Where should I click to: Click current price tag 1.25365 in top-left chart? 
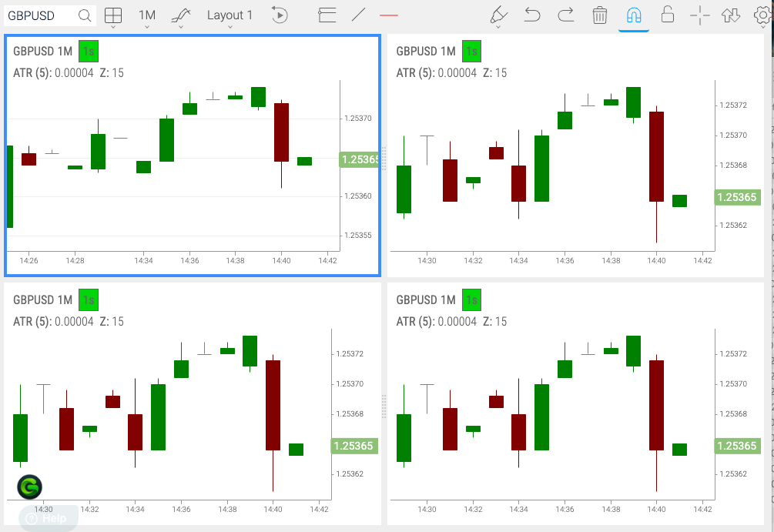point(360,160)
